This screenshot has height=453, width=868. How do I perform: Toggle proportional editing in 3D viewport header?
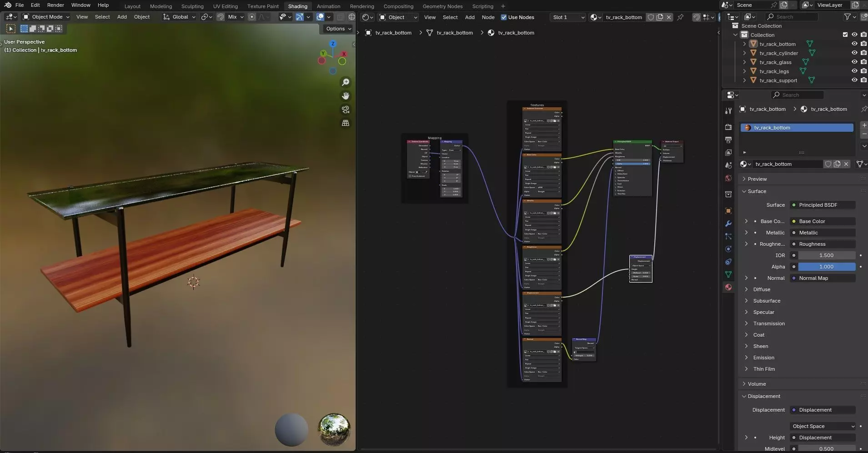tap(251, 17)
